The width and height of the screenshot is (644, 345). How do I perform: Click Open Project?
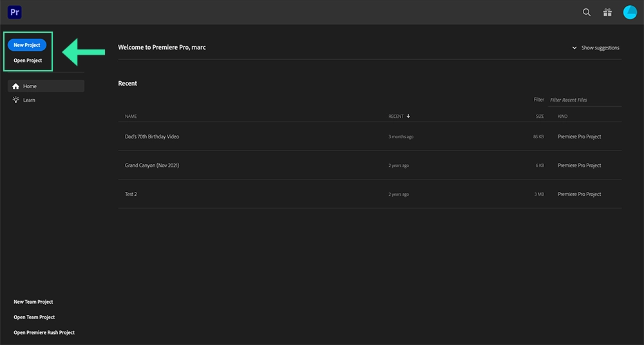tap(28, 61)
